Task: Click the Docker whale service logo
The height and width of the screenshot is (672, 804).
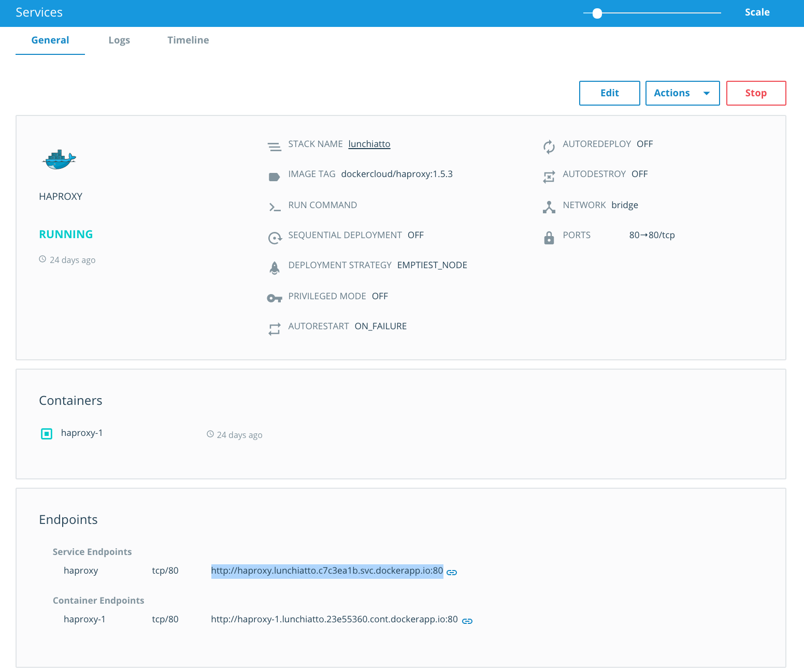Action: 59,159
